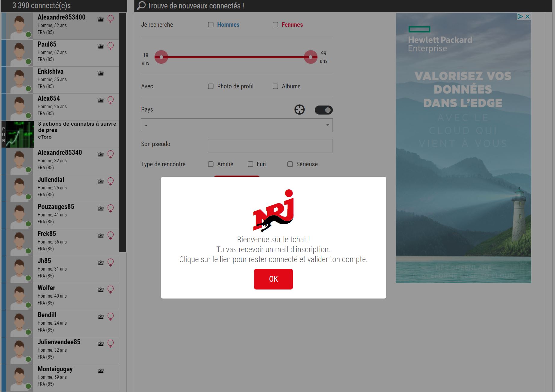Click the minimum age slider handle at 18 ans
555x392 pixels.
[x=161, y=57]
